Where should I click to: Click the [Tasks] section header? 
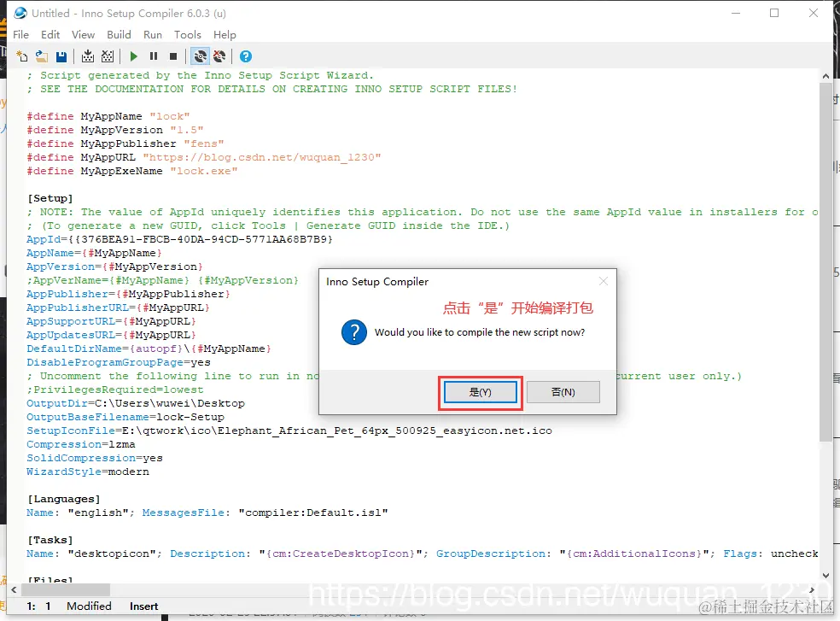point(50,540)
